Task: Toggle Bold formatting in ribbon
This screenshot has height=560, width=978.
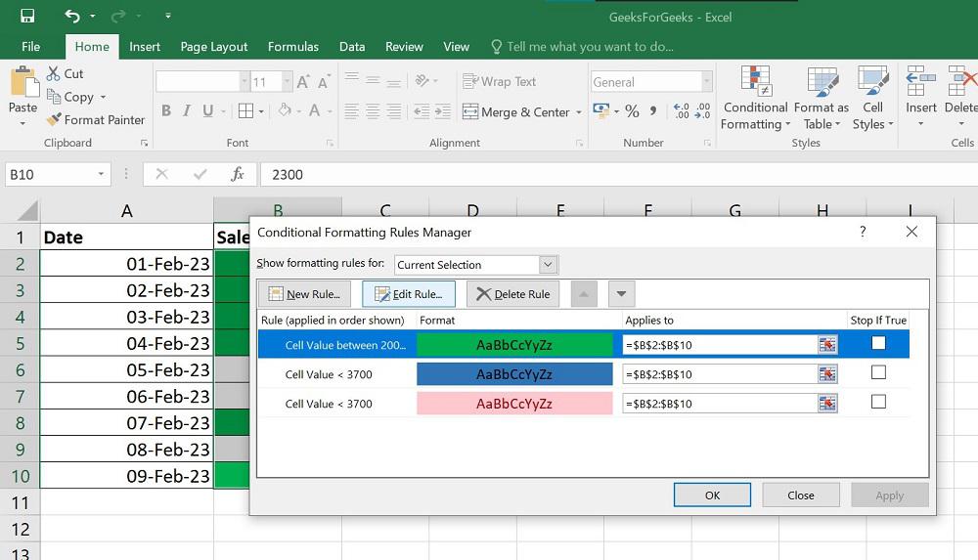Action: pos(166,111)
